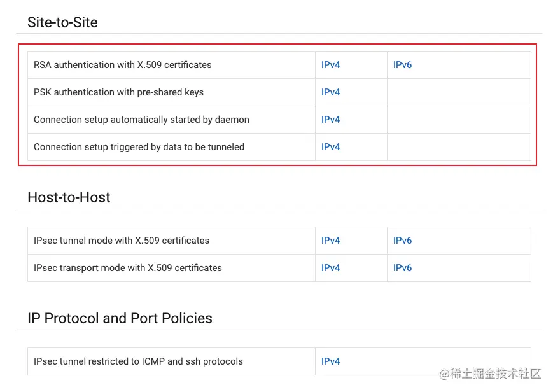Click the Connection setup triggered by data text

[139, 147]
